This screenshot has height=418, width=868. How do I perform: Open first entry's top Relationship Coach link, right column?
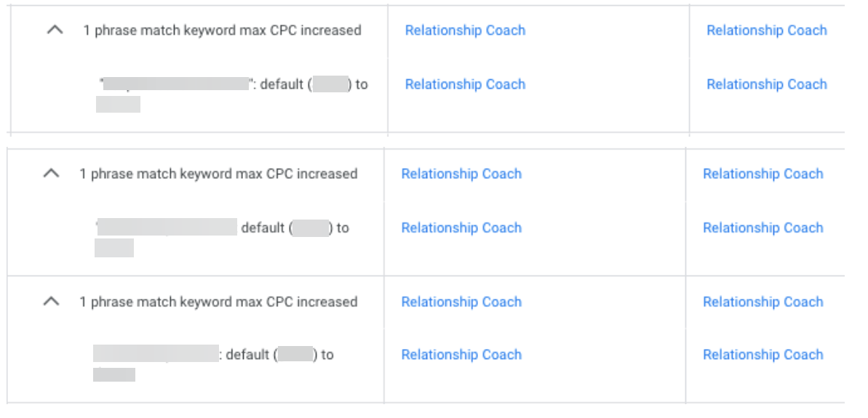click(766, 31)
